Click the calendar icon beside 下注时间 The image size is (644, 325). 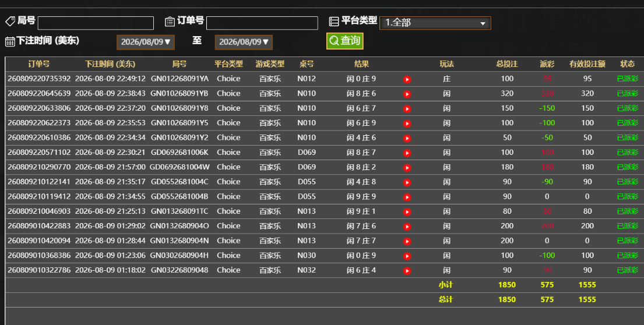tap(10, 41)
